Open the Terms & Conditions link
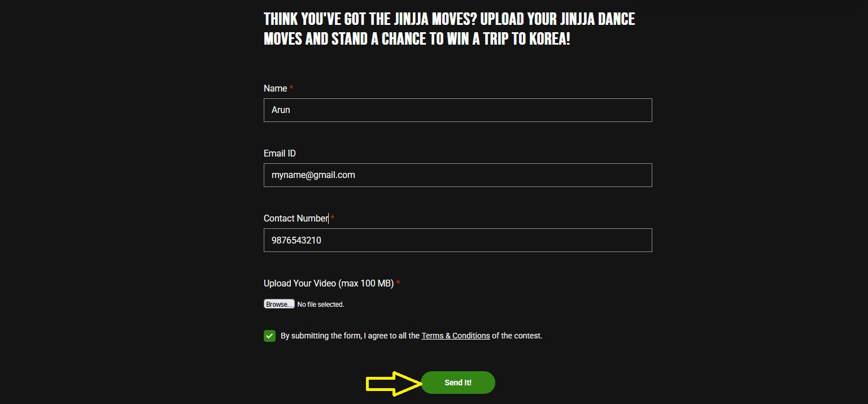Viewport: 868px width, 404px height. coord(455,336)
